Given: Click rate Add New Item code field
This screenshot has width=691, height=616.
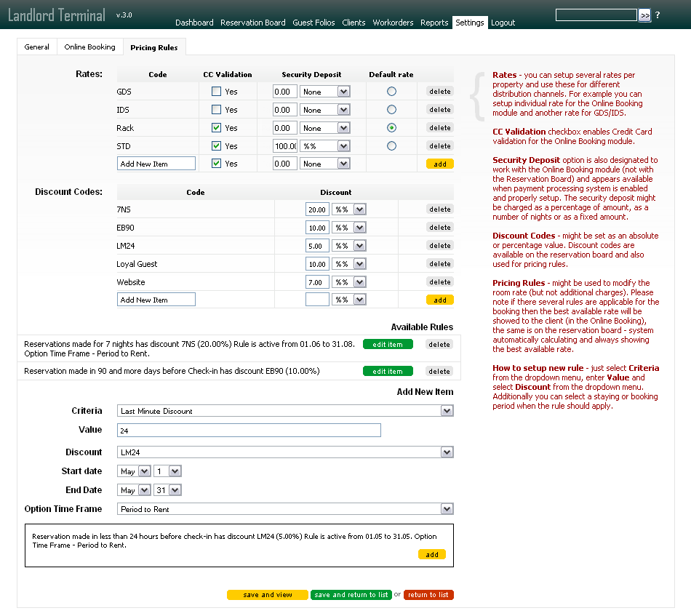Looking at the screenshot, I should [156, 164].
